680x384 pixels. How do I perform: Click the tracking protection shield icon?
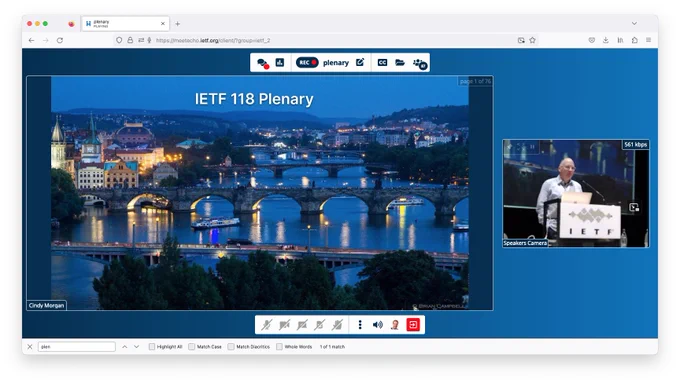119,40
